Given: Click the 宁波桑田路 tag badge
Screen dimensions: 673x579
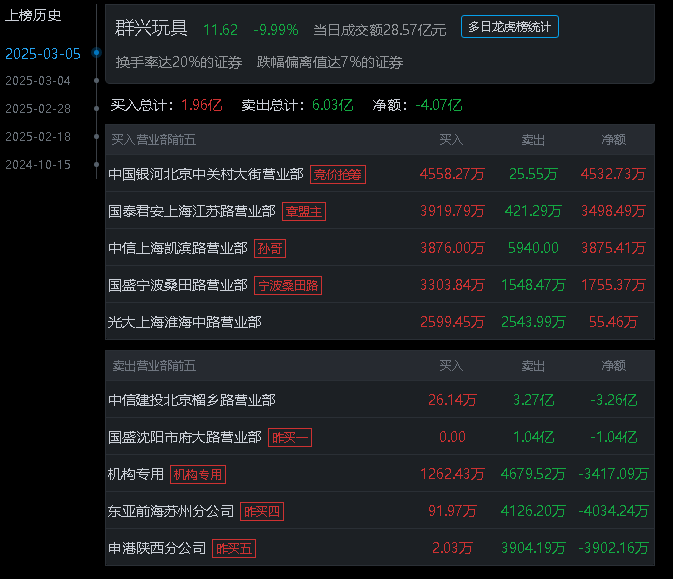Looking at the screenshot, I should point(288,285).
